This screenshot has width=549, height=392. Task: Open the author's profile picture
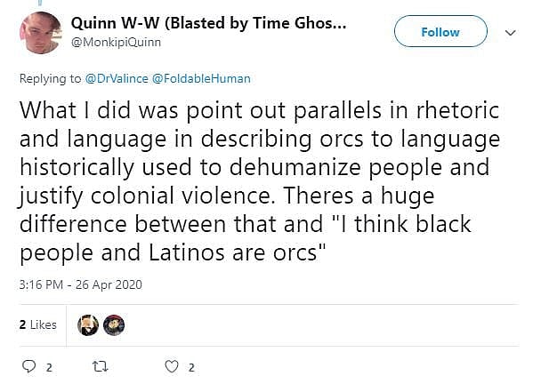(41, 33)
